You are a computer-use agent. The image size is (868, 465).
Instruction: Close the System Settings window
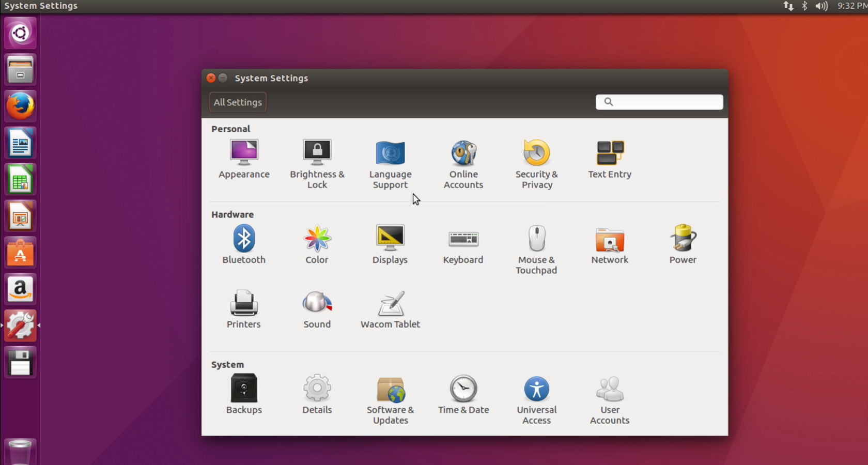click(x=211, y=78)
